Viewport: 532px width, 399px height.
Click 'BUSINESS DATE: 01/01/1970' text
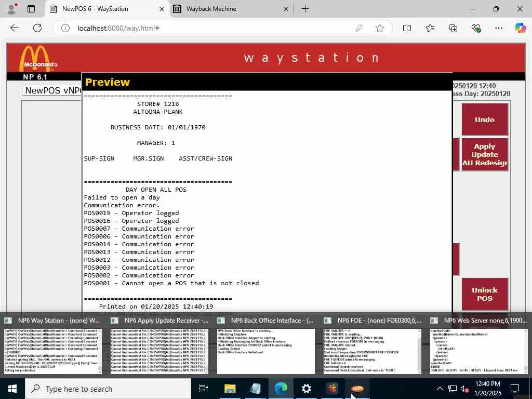point(158,127)
